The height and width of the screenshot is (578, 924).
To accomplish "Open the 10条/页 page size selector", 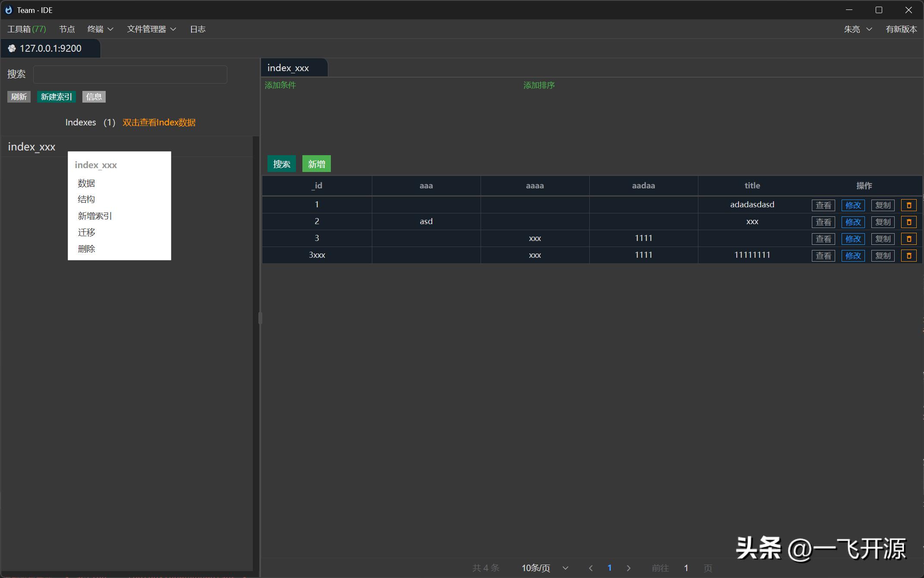I will coord(544,568).
